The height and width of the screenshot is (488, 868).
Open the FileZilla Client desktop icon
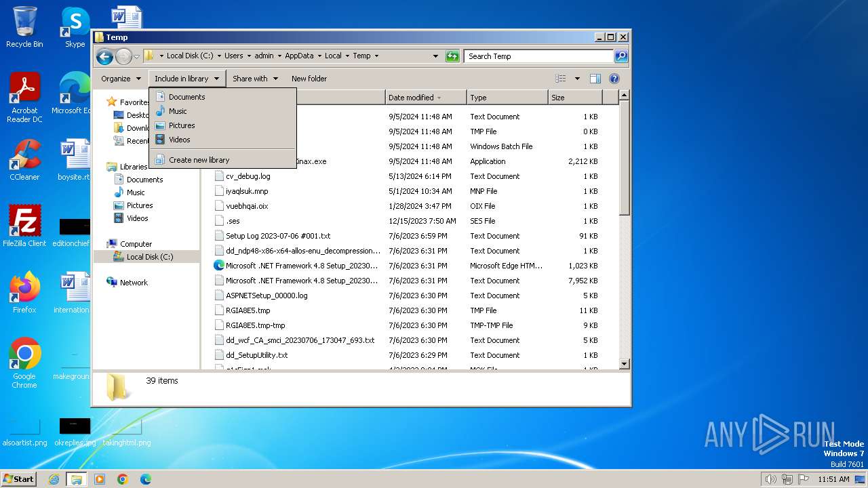24,226
